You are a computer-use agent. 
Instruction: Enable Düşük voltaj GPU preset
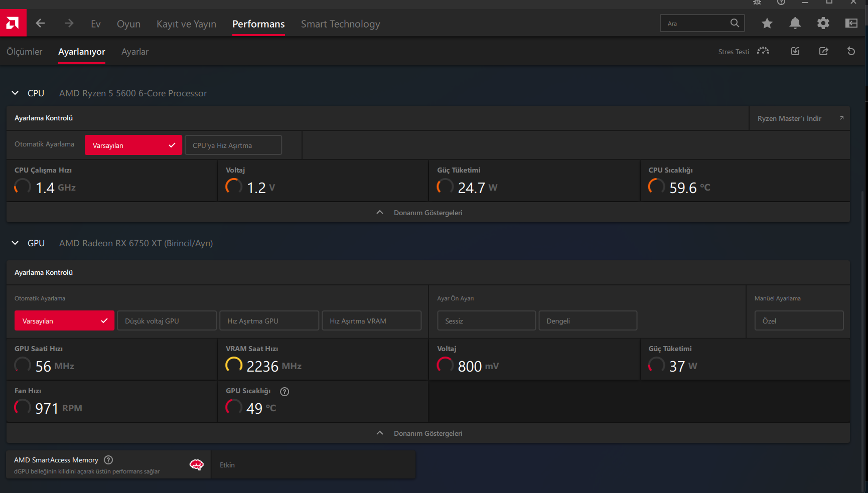click(x=167, y=321)
